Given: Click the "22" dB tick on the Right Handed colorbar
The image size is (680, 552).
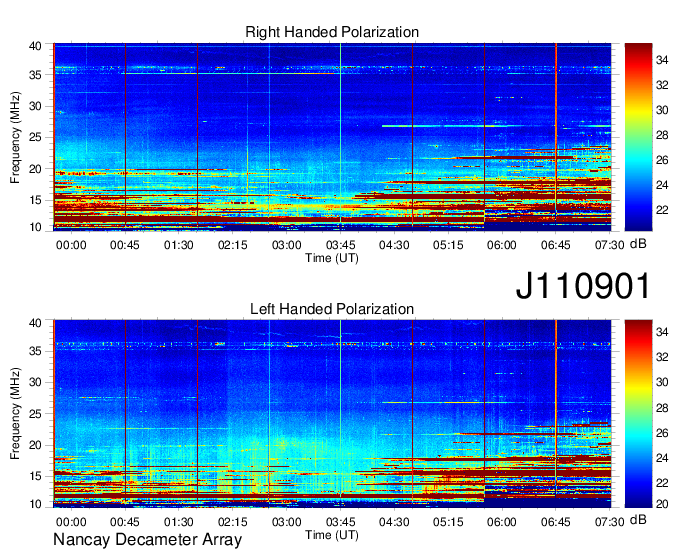Looking at the screenshot, I should coord(662,210).
